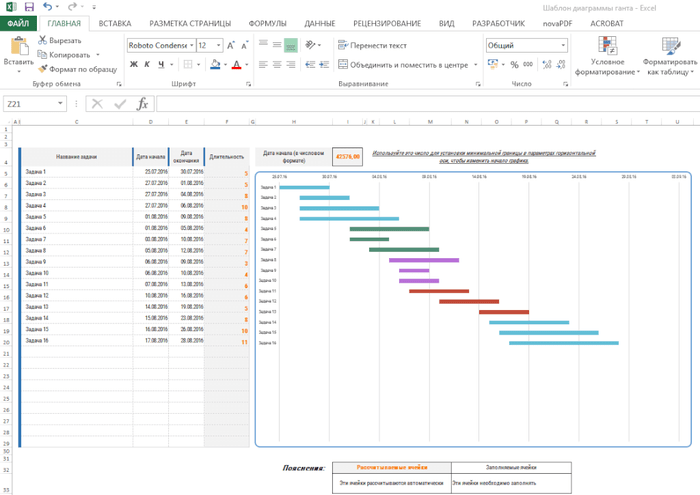Viewport: 700px width, 495px height.
Task: Open the font size 12 dropdown
Action: [217, 45]
